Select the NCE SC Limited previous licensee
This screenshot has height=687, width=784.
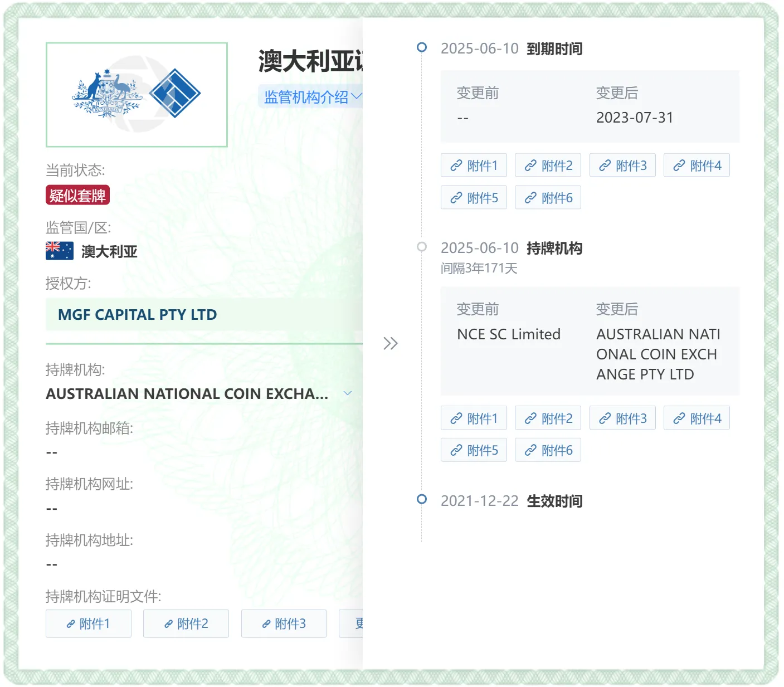(509, 334)
